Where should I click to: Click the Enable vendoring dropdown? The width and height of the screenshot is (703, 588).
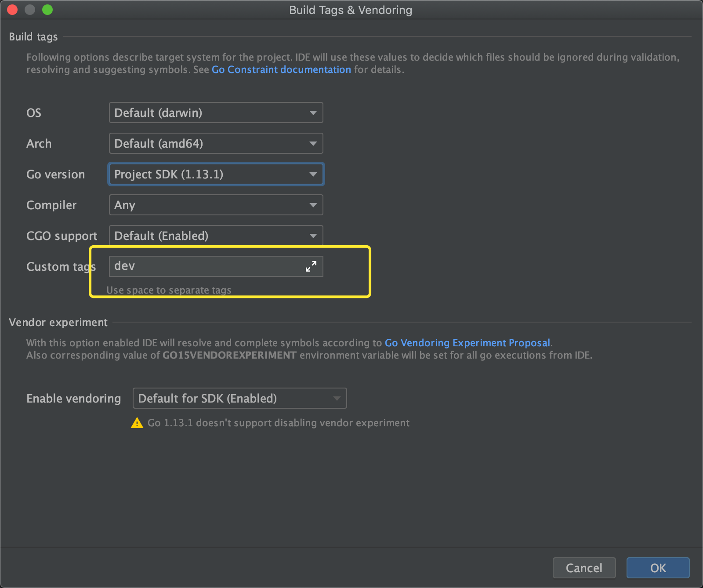[239, 399]
